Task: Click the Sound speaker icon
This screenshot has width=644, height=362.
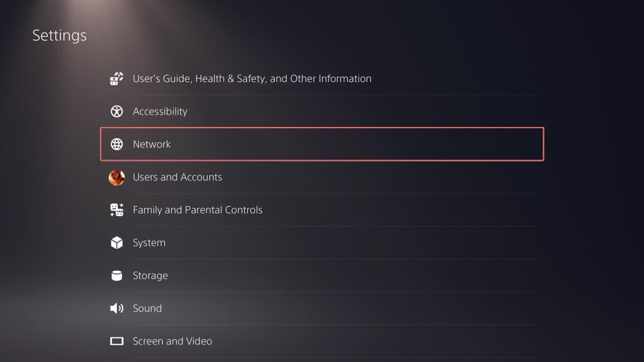Action: (117, 308)
